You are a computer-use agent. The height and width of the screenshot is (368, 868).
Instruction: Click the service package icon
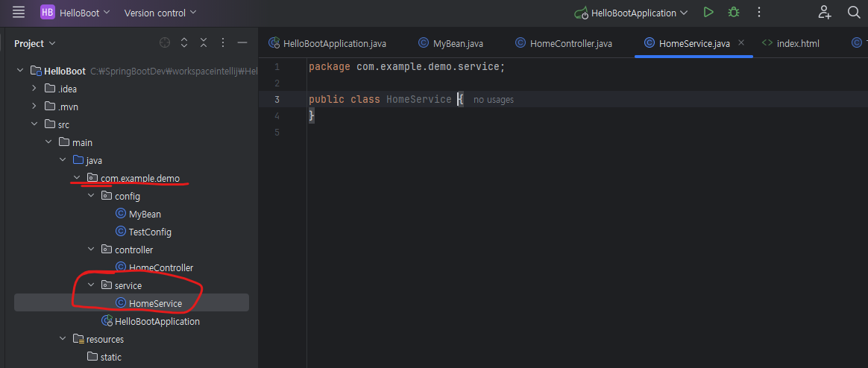(107, 285)
